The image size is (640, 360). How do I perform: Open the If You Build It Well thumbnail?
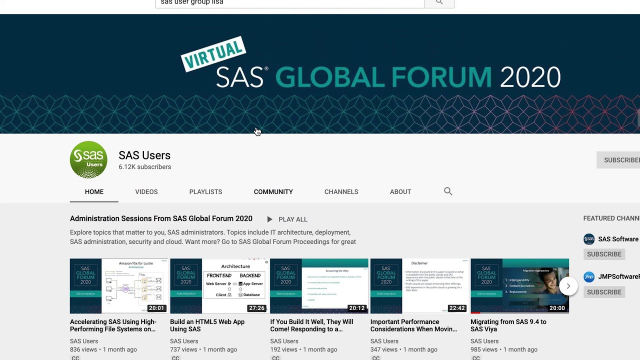pyautogui.click(x=319, y=286)
